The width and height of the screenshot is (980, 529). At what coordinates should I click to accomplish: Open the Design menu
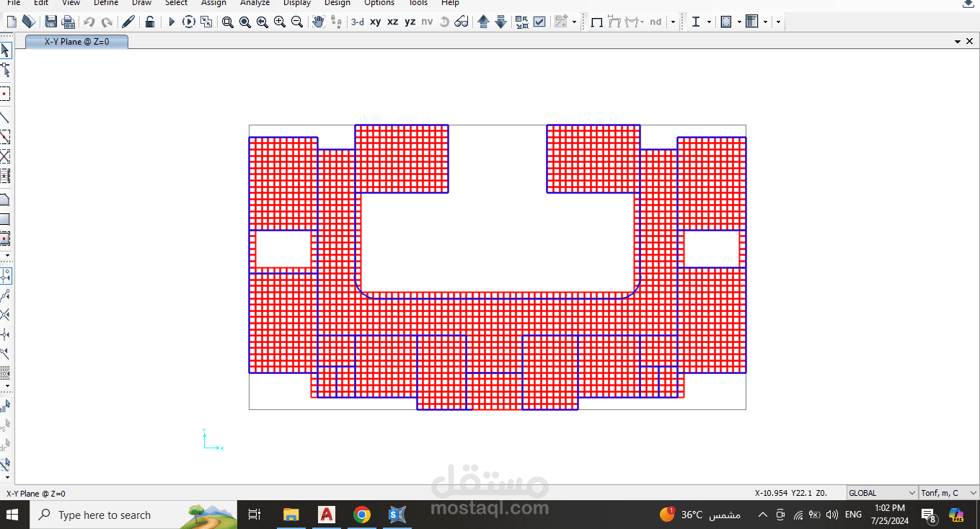pyautogui.click(x=337, y=3)
